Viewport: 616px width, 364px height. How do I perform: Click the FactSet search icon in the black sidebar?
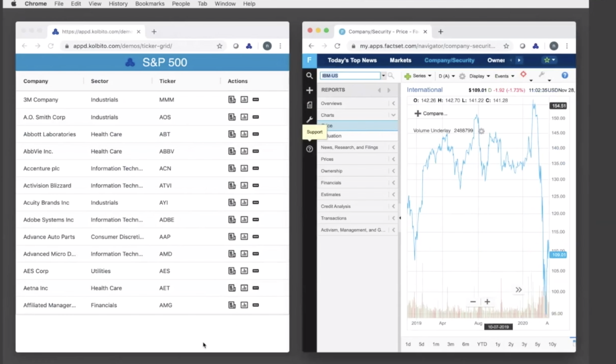pos(309,76)
